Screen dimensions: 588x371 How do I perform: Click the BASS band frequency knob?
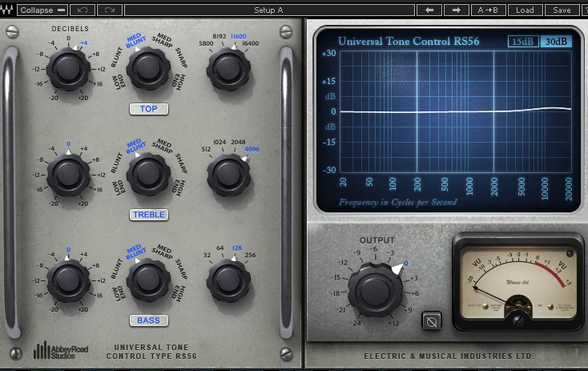point(228,281)
